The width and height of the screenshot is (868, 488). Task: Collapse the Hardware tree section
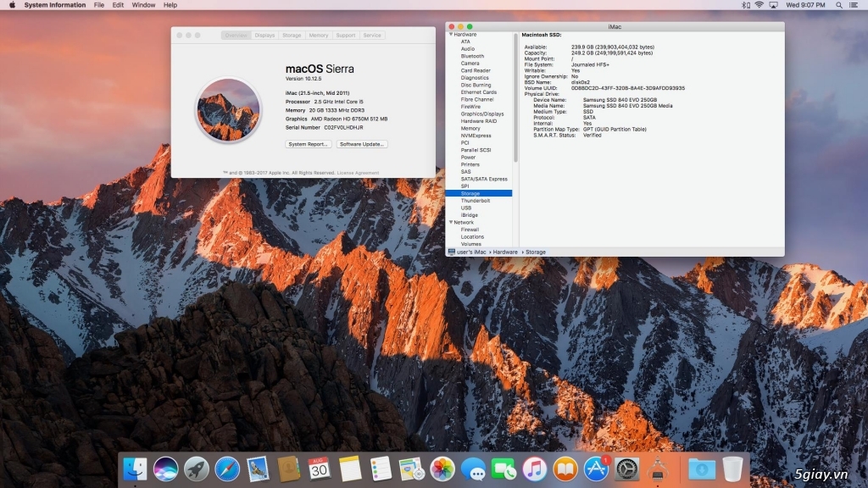point(451,34)
